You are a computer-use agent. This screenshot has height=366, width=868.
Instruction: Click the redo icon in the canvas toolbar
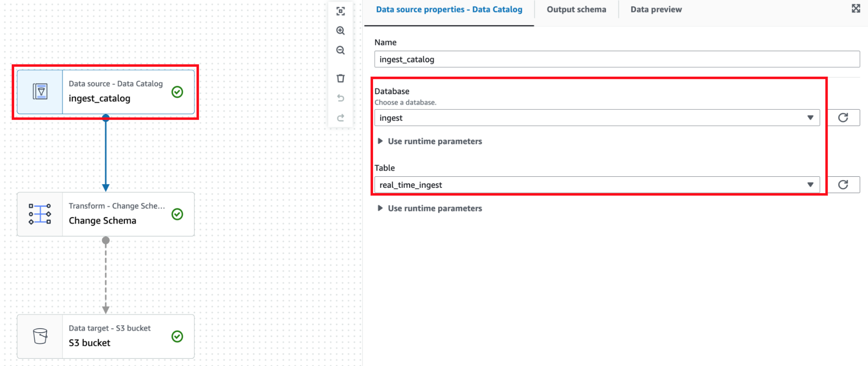coord(340,118)
